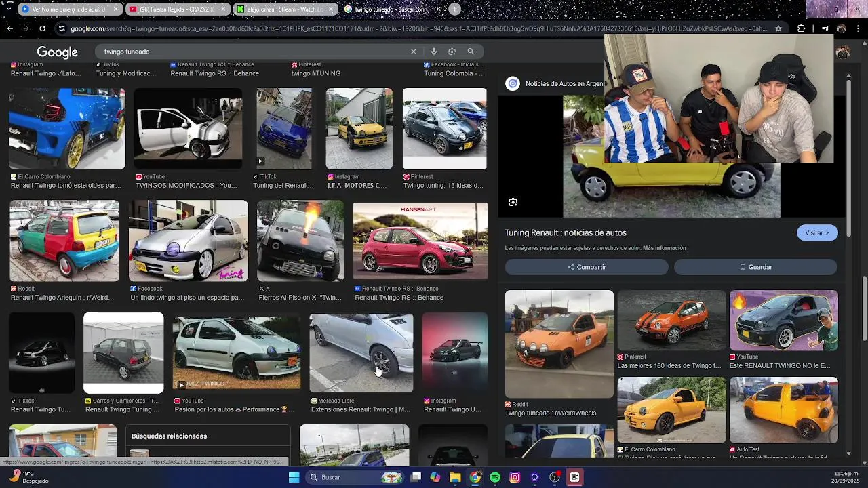The width and height of the screenshot is (868, 488).
Task: Click 'Twingo tuneado : r/WeirdWheels' caption
Action: 551,413
